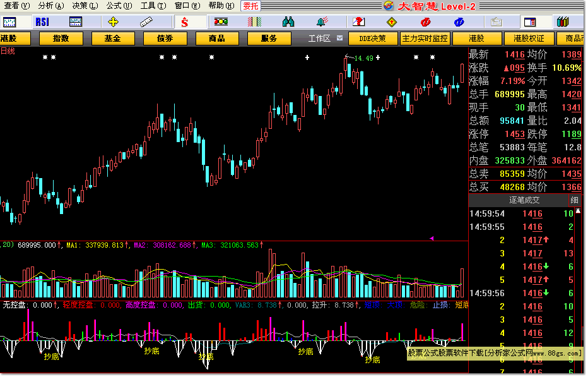
Task: Click the 14:59:54 tick row
Action: pyautogui.click(x=522, y=213)
